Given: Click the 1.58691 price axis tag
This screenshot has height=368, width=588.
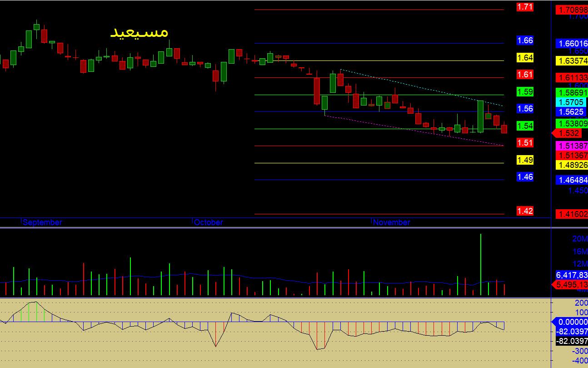Looking at the screenshot, I should (x=572, y=92).
